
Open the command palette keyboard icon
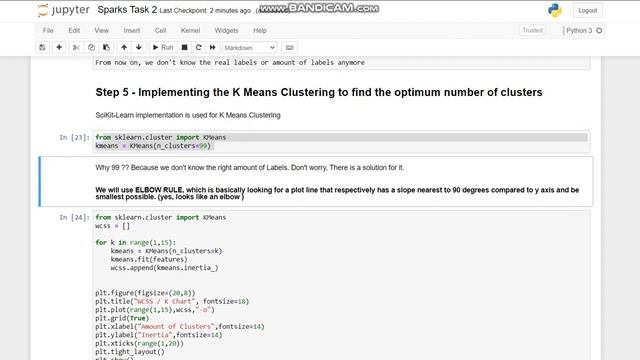click(x=289, y=47)
